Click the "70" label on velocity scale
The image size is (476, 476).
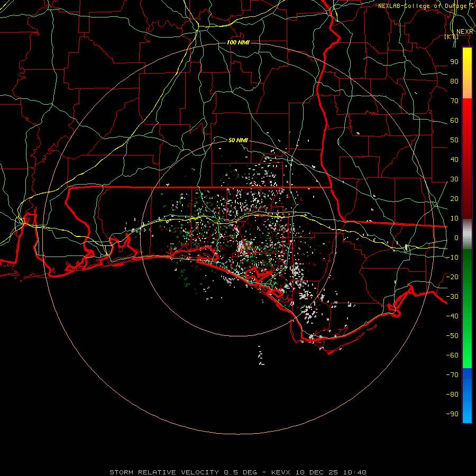pyautogui.click(x=454, y=101)
